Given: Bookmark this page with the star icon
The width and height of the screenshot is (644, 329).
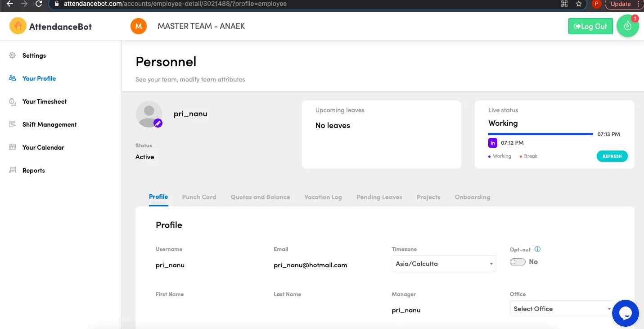Looking at the screenshot, I should [579, 4].
